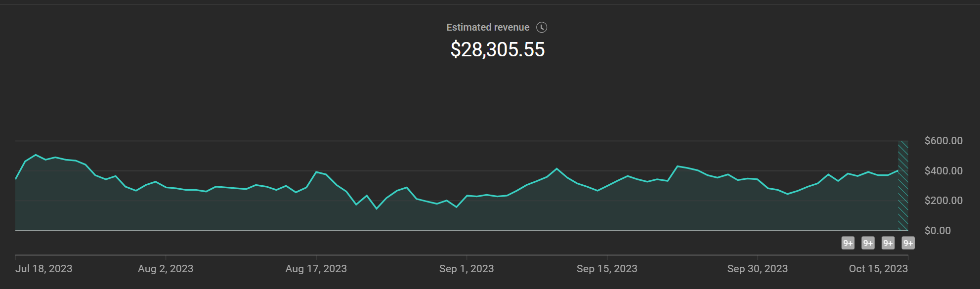Click the Sep 30, 2023 date label

758,269
